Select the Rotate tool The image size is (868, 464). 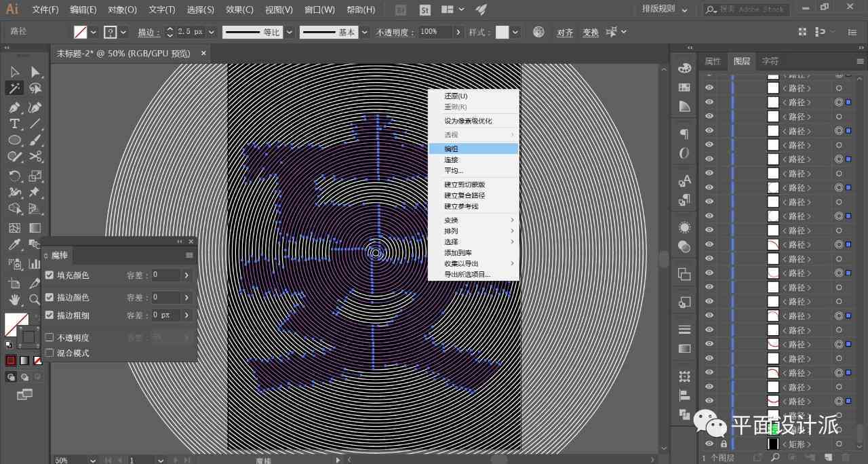pyautogui.click(x=14, y=176)
